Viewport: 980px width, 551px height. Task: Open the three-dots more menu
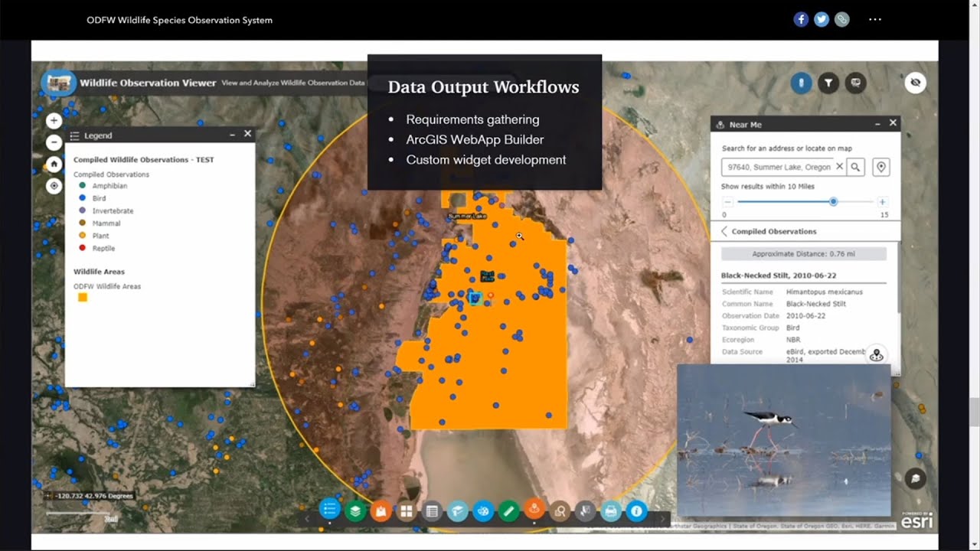(x=875, y=20)
